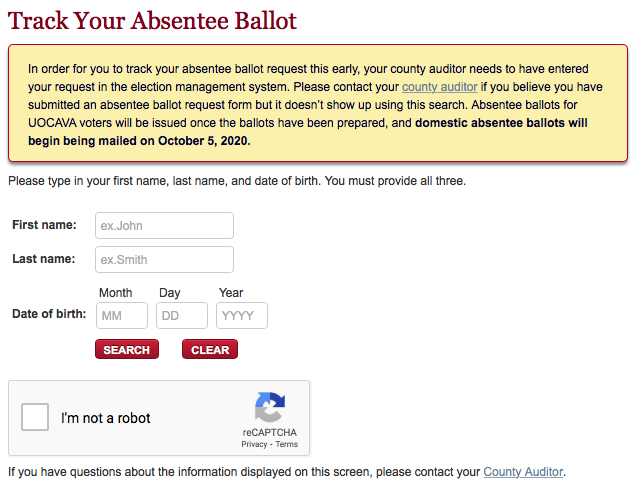Click the reCAPTCHA logo icon
This screenshot has height=499, width=637.
(x=270, y=407)
